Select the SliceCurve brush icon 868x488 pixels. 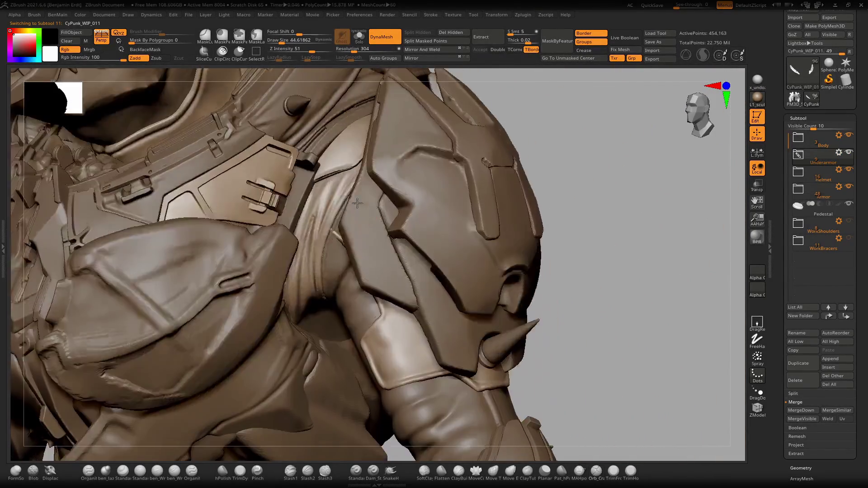204,53
